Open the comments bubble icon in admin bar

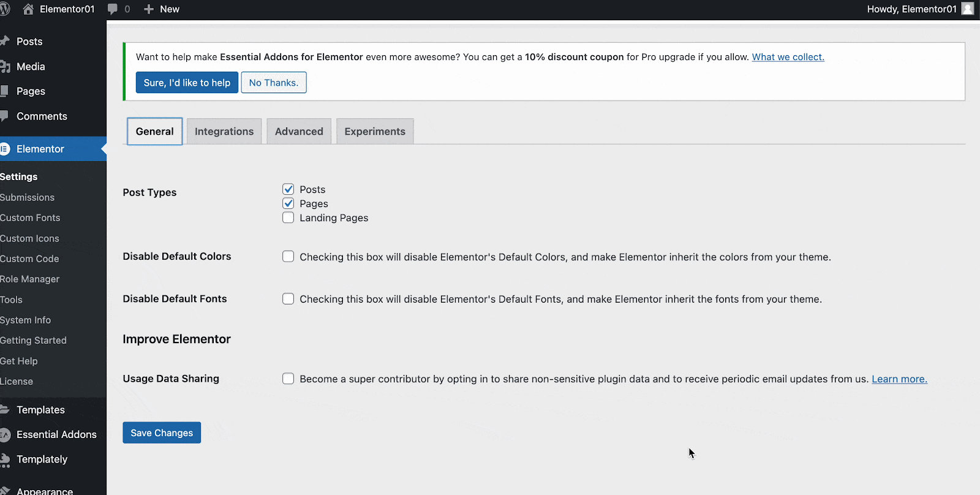click(113, 9)
